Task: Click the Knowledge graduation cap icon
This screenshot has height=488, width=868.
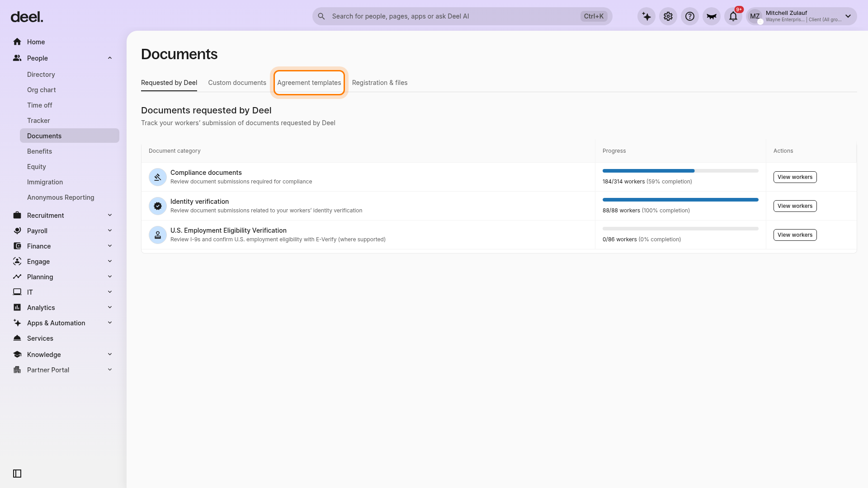Action: pos(17,354)
